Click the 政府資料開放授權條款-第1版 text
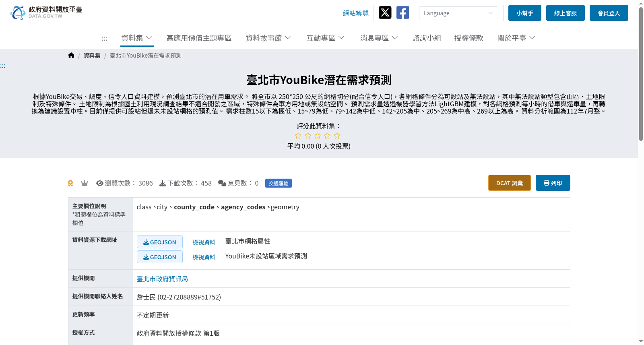This screenshot has width=644, height=345. [178, 333]
